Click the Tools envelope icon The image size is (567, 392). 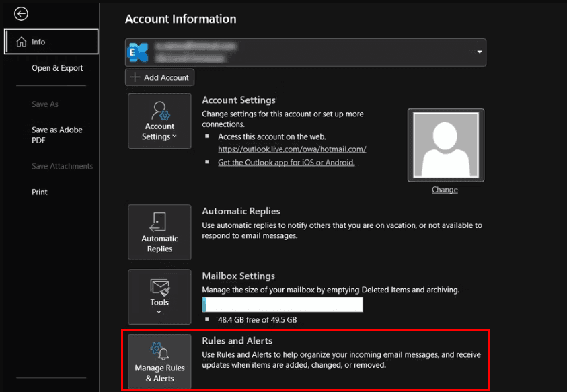tap(159, 287)
